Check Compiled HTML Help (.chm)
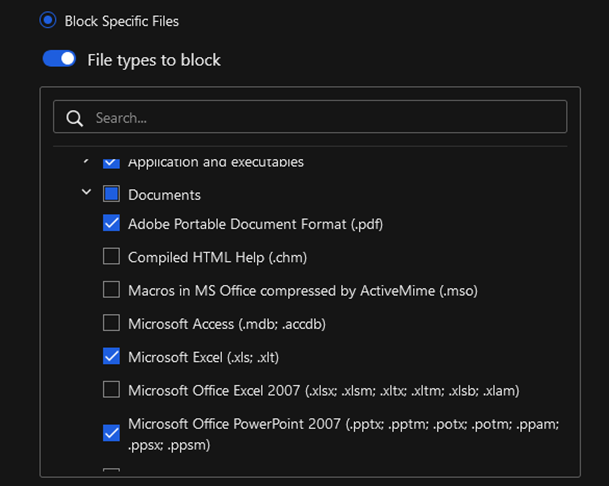 point(111,256)
